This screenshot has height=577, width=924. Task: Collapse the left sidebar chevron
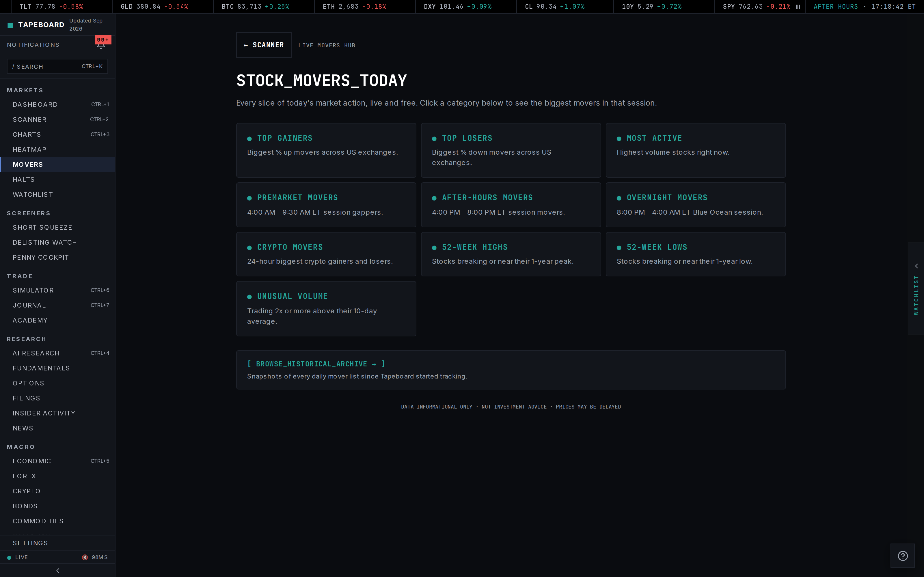coord(58,571)
